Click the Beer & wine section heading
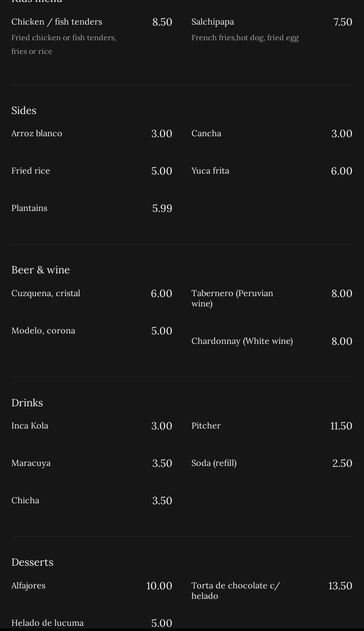The image size is (364, 631). 41,270
